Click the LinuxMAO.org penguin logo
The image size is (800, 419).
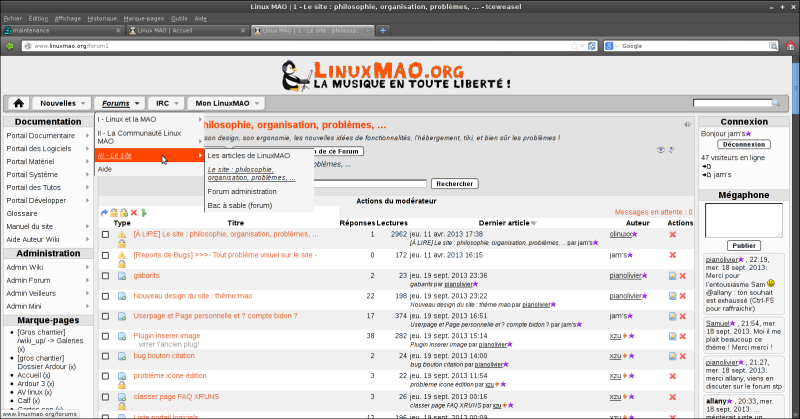(x=395, y=76)
